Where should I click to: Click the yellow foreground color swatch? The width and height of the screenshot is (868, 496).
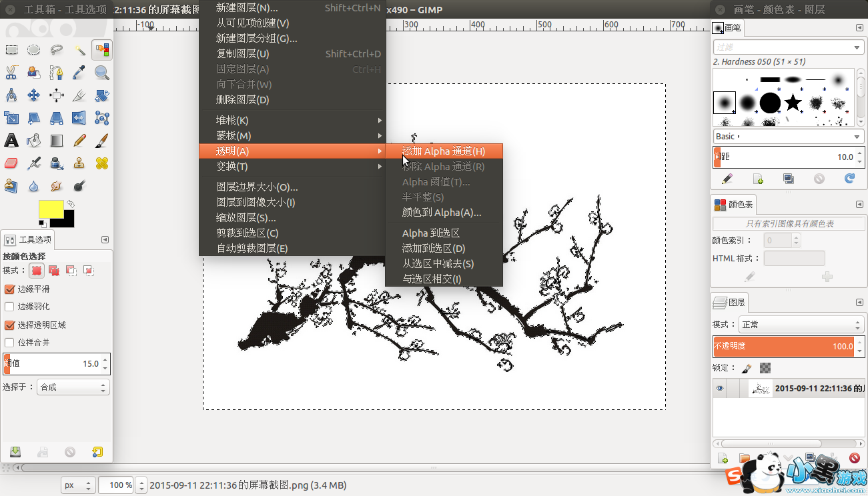click(51, 209)
